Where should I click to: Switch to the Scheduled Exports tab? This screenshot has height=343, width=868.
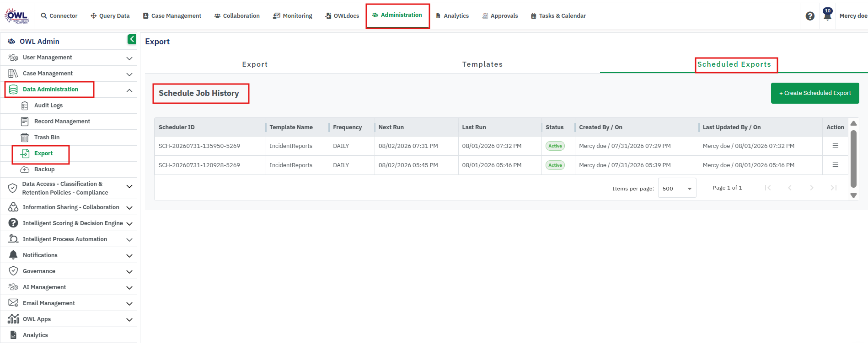point(734,64)
